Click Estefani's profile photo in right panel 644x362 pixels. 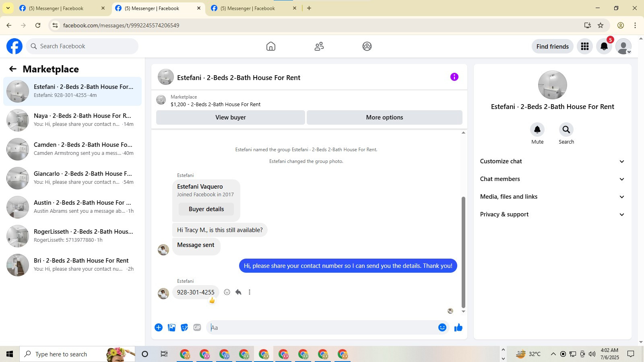[552, 85]
